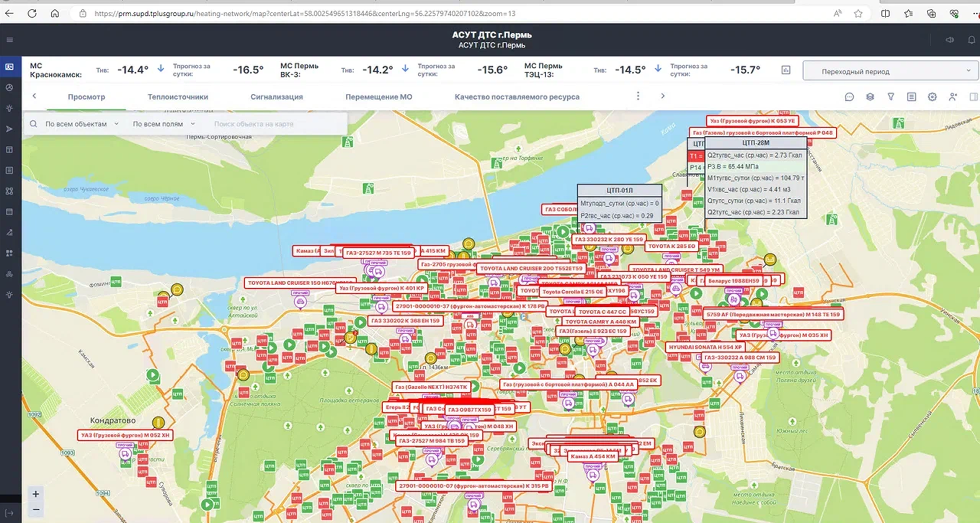Select vehicle label Газ (Gazelle NEXT) Н374ТК
The height and width of the screenshot is (523, 980).
point(431,387)
